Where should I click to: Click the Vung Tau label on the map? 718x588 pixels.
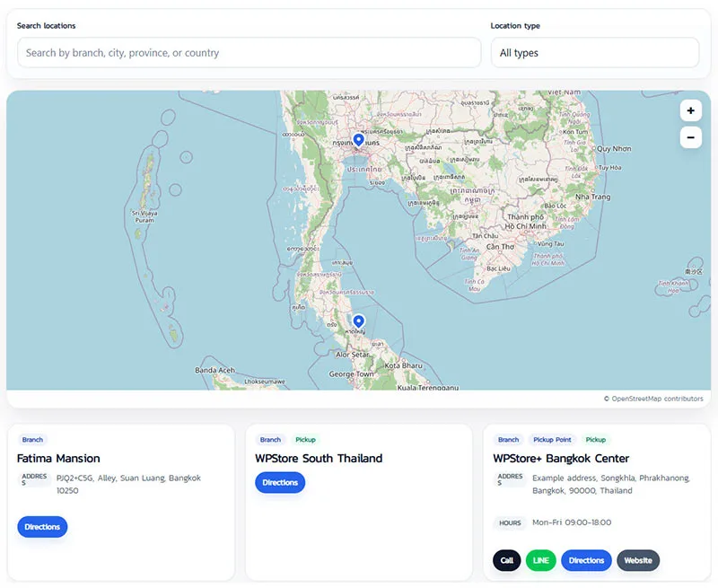(x=551, y=244)
